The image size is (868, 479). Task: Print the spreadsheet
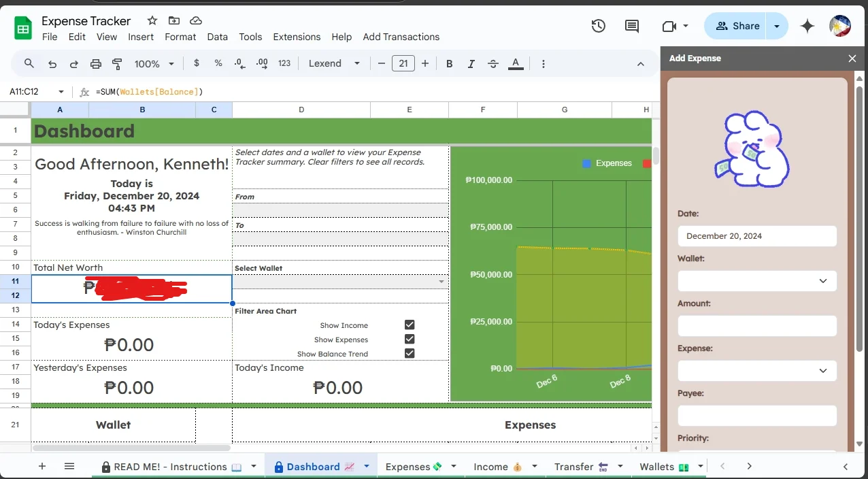[x=96, y=63]
